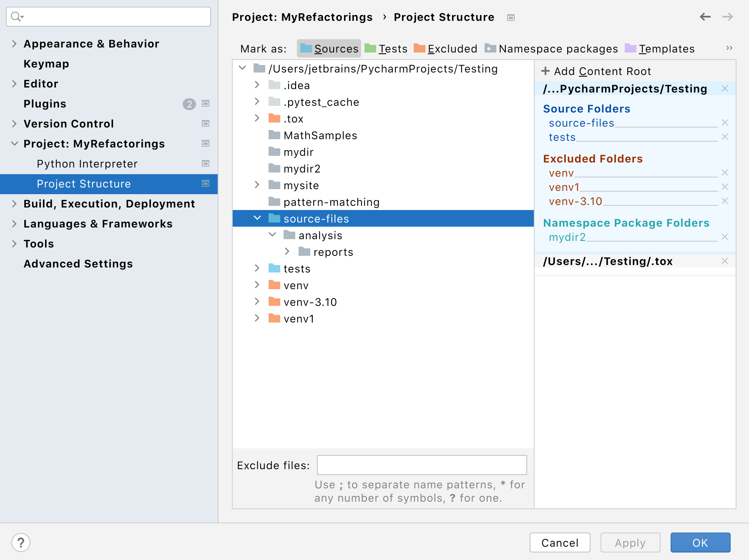
Task: Collapse the source-files folder
Action: [257, 218]
